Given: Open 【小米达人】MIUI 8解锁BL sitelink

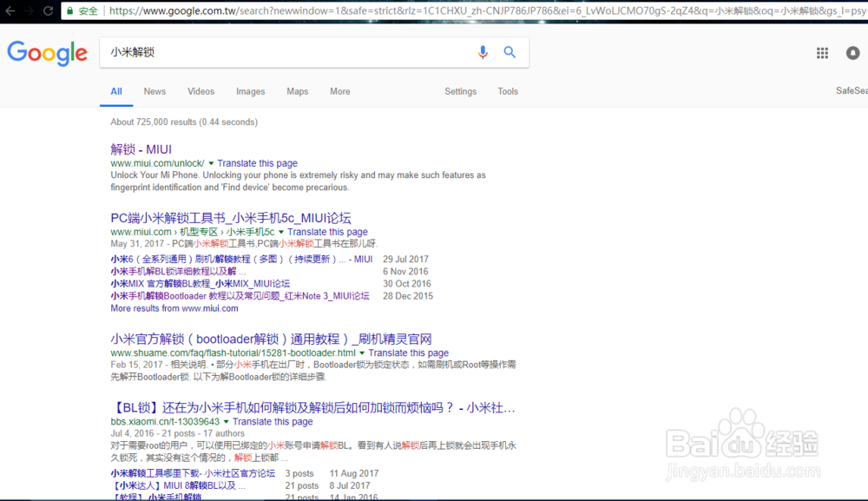Looking at the screenshot, I should point(178,485).
